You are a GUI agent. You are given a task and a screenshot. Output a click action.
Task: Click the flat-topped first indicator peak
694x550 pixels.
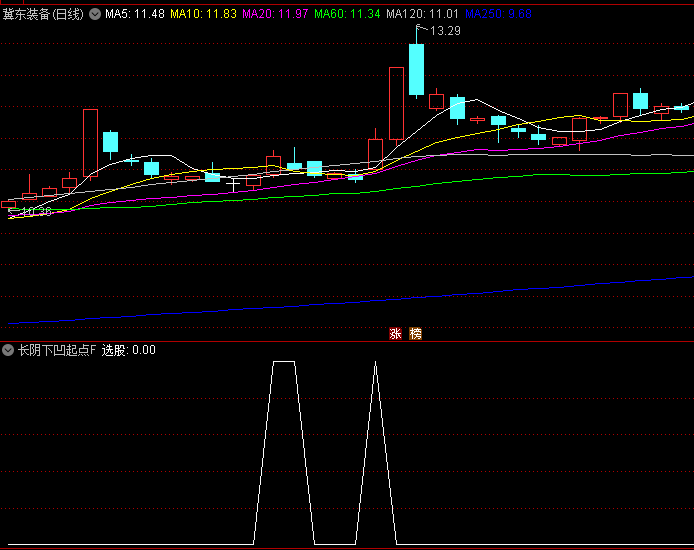tap(284, 362)
